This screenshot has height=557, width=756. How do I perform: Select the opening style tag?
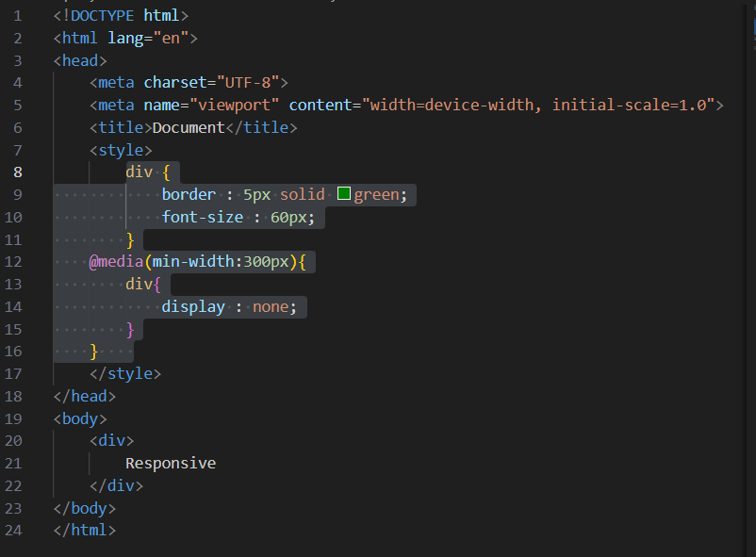pyautogui.click(x=122, y=149)
